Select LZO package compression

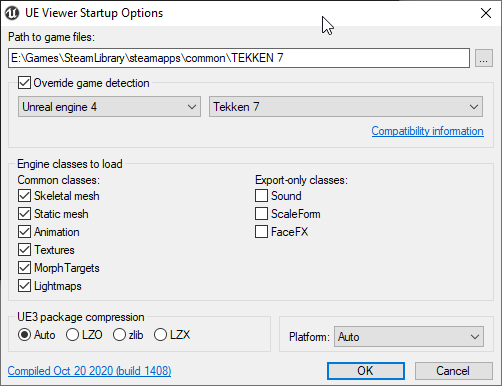click(72, 335)
